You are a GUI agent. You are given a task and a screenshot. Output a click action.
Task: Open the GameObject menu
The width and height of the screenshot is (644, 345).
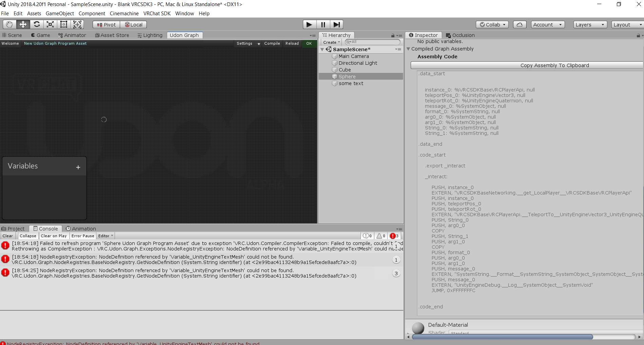tap(60, 14)
